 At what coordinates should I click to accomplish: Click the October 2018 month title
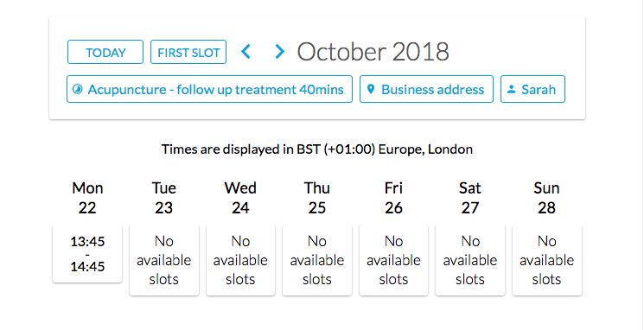pyautogui.click(x=373, y=52)
